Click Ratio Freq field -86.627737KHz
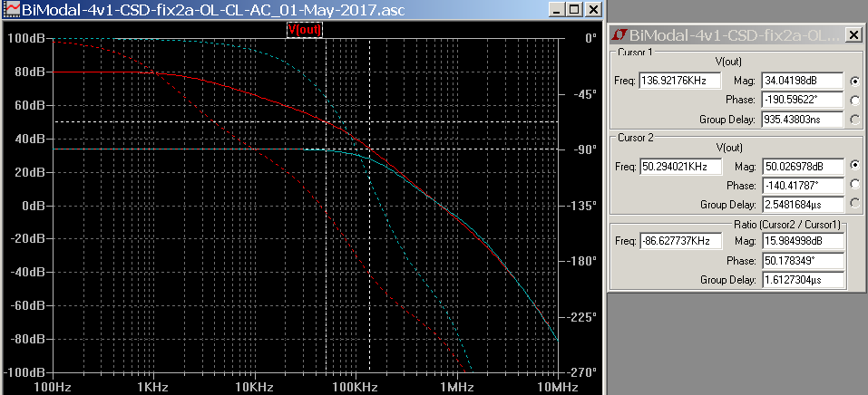This screenshot has height=395, width=868. pyautogui.click(x=681, y=241)
